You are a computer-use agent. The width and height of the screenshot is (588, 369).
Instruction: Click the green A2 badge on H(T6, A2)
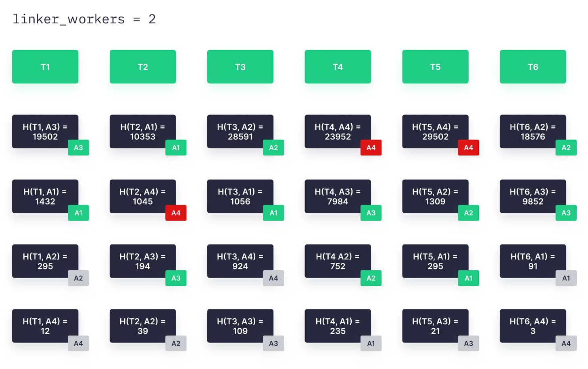[566, 148]
